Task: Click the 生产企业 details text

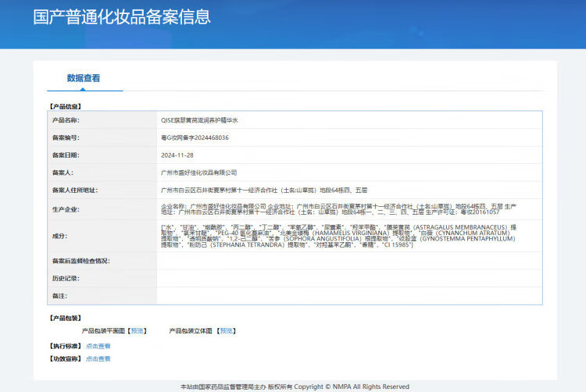Action: click(338, 208)
